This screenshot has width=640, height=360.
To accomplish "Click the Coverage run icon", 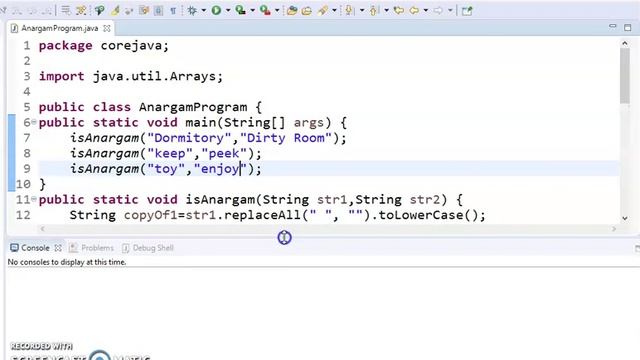I will click(x=241, y=10).
